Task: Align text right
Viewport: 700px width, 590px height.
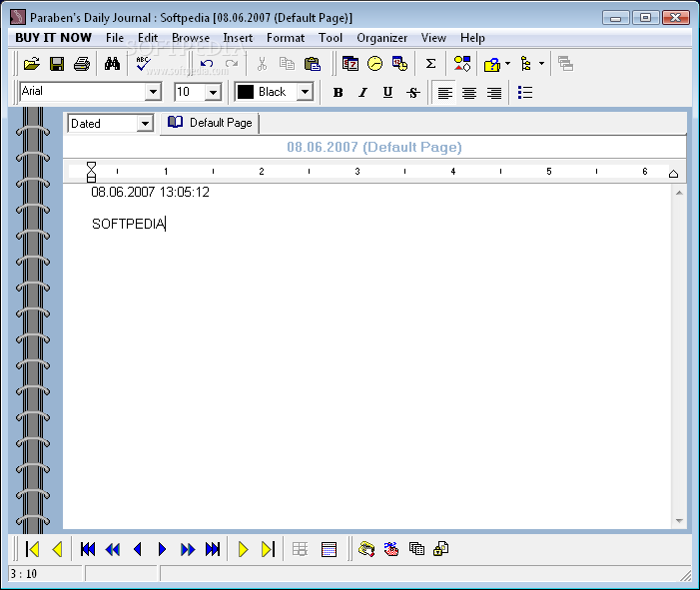Action: coord(494,93)
